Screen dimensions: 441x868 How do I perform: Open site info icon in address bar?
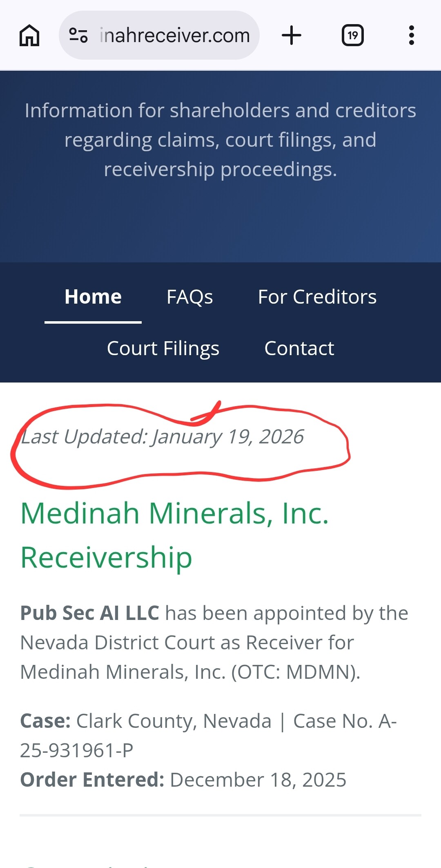[78, 35]
